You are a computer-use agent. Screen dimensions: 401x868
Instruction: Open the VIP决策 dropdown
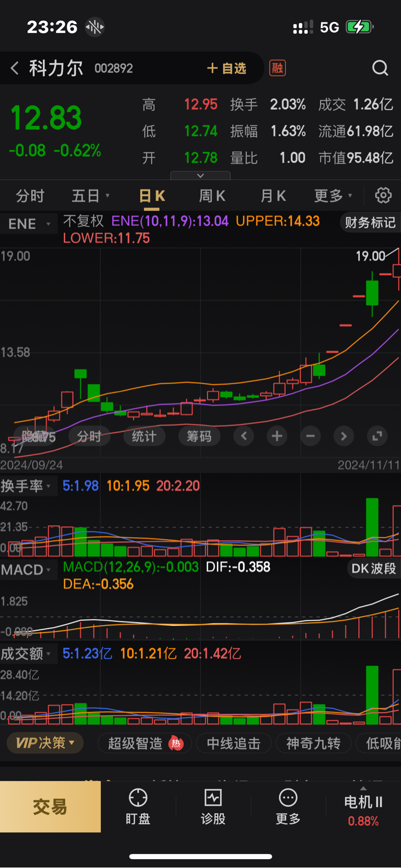click(45, 743)
